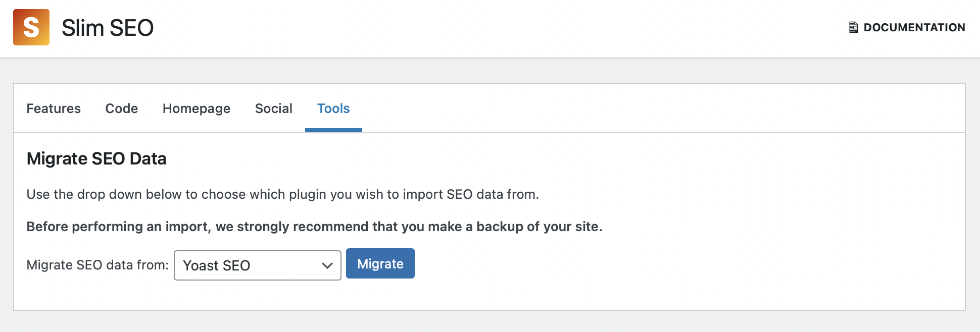The height and width of the screenshot is (332, 980).
Task: Click the drop down instructions paragraph
Action: [x=282, y=194]
